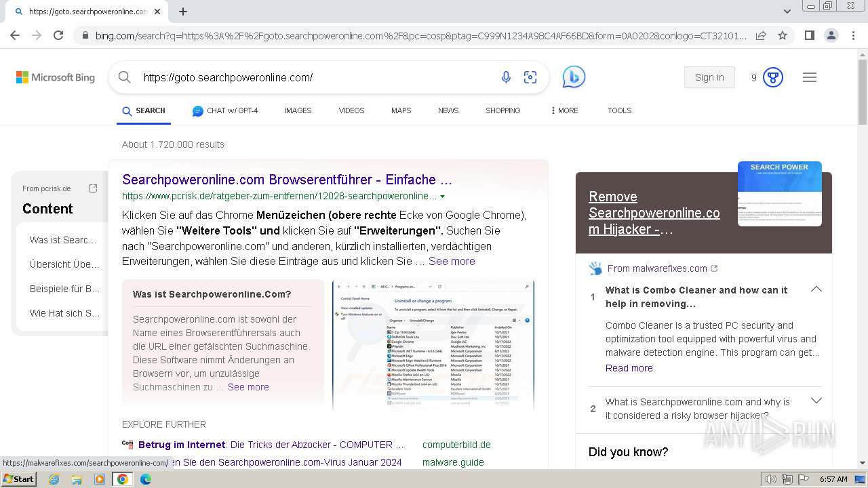
Task: Click the taskbar clock showing 6:57 AM
Action: [833, 479]
